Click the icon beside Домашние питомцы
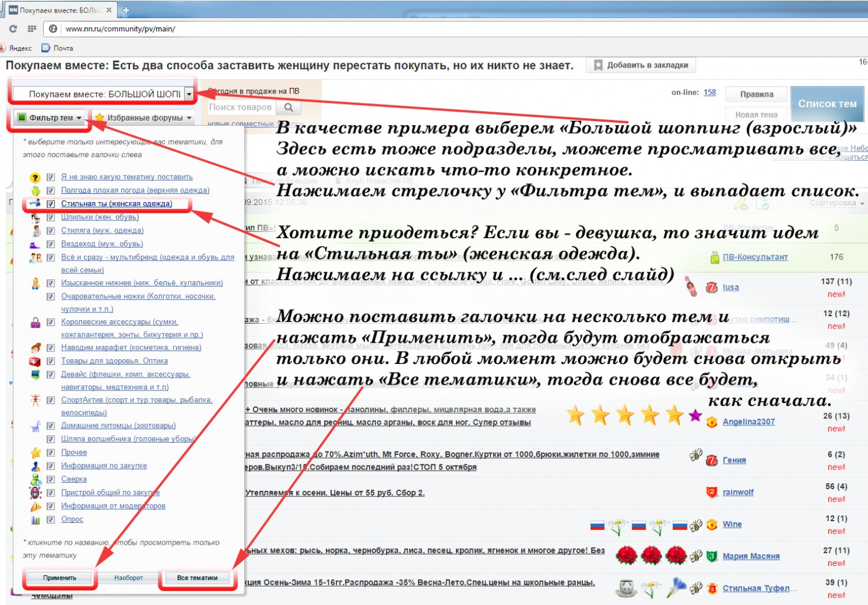This screenshot has height=605, width=868. [x=35, y=426]
